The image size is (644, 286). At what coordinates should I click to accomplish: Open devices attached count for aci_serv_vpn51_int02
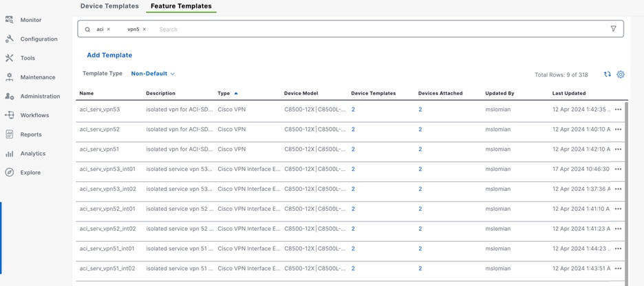420,268
